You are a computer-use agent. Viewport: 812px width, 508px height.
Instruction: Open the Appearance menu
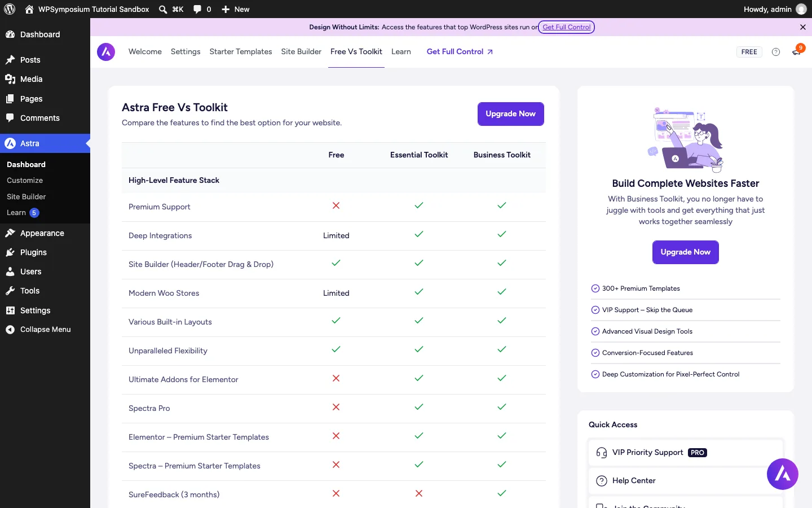pos(45,233)
